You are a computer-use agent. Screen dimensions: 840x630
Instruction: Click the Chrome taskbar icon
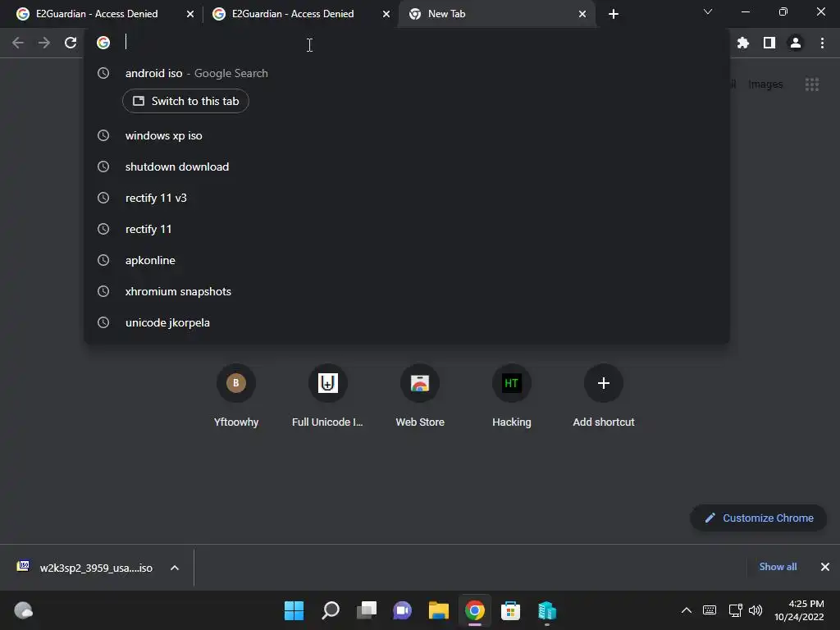click(x=475, y=610)
